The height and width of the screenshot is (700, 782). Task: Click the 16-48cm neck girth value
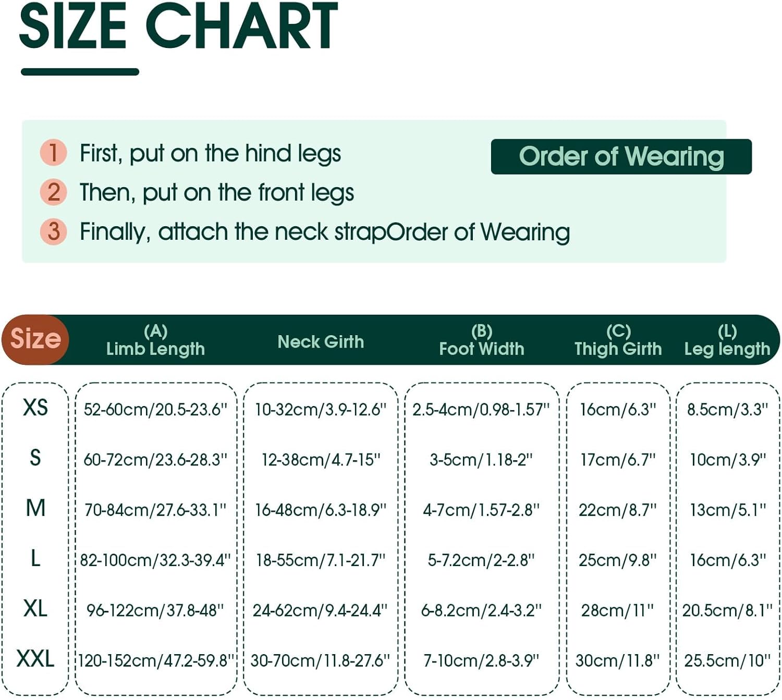[x=320, y=510]
